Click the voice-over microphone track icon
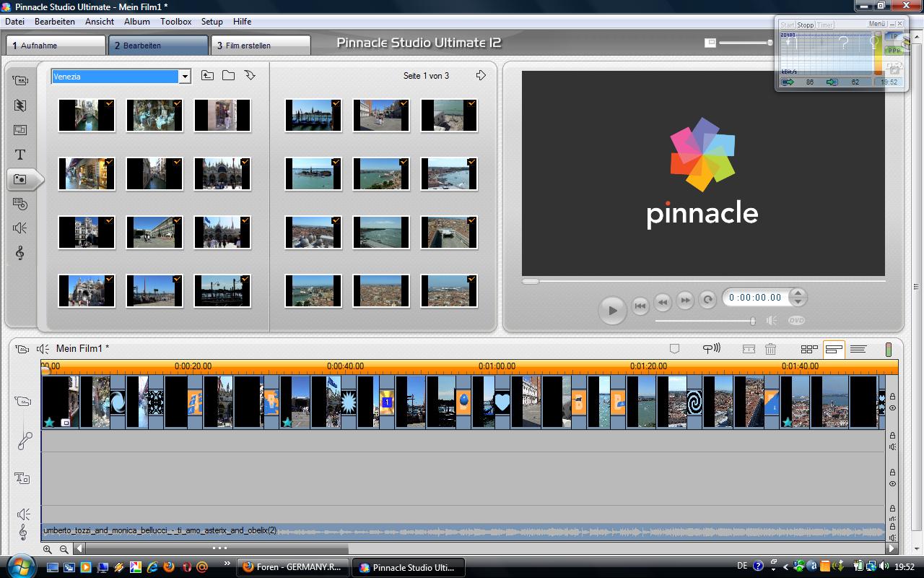924x578 pixels. (x=24, y=440)
